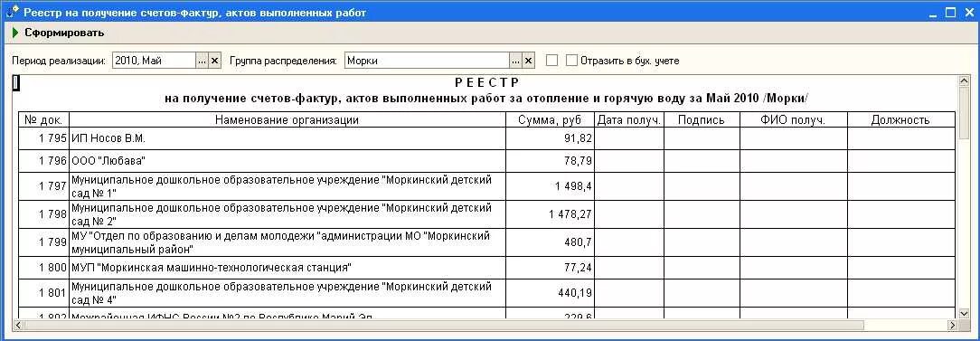Image resolution: width=980 pixels, height=341 pixels.
Task: Open the Группа распределения ellipsis selector
Action: pyautogui.click(x=515, y=61)
